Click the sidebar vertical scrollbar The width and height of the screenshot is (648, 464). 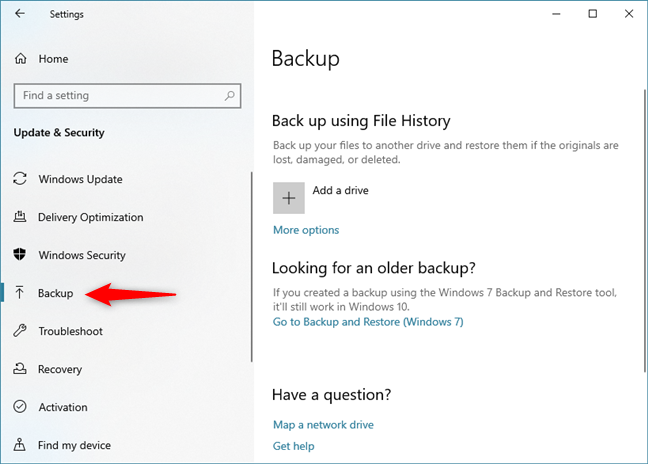[x=251, y=267]
